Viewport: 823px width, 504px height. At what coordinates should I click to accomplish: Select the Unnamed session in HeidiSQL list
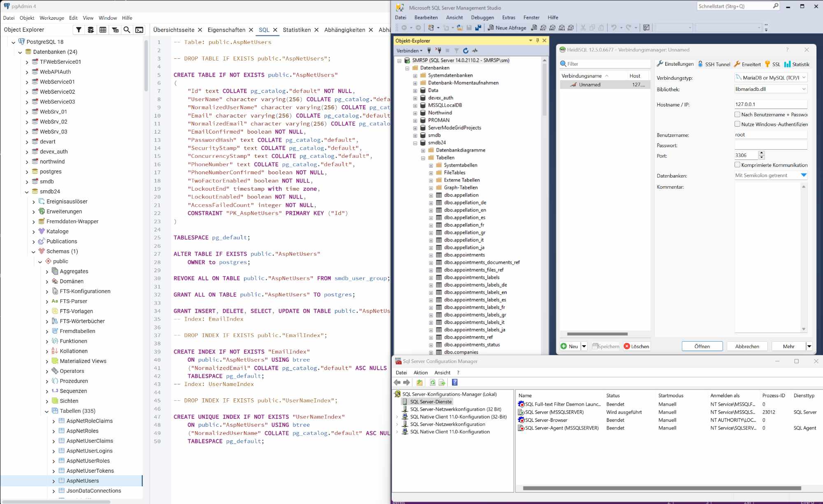pos(605,85)
